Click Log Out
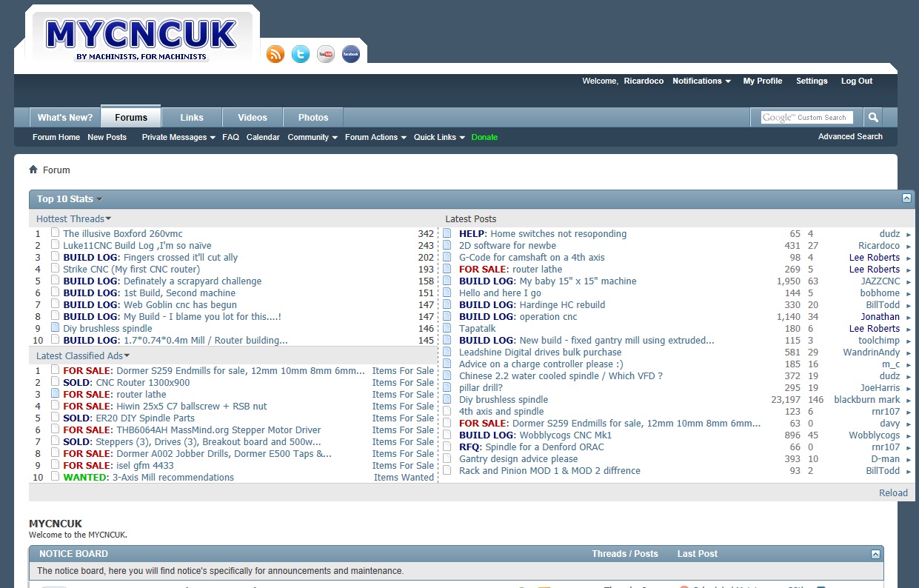This screenshot has height=588, width=919. (x=857, y=81)
